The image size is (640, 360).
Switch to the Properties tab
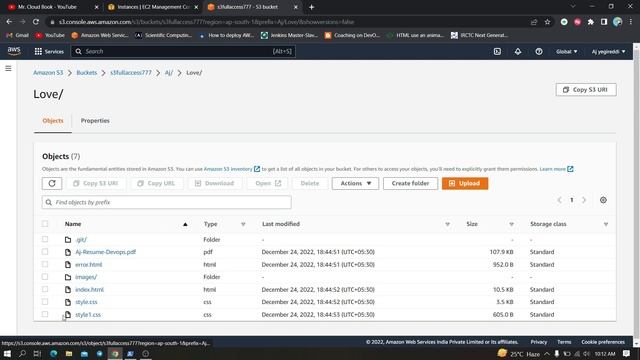coord(95,121)
